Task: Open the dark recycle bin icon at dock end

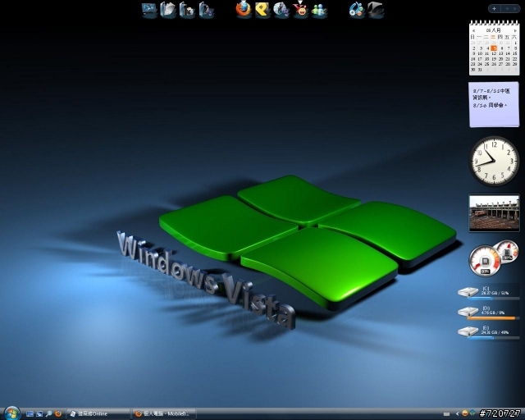Action: click(x=376, y=9)
